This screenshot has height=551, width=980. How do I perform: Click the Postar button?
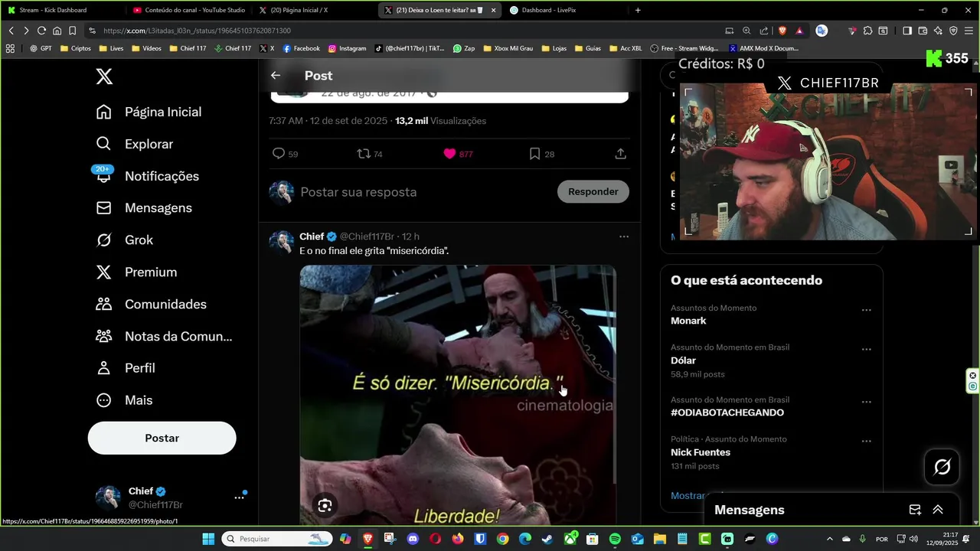click(x=162, y=439)
